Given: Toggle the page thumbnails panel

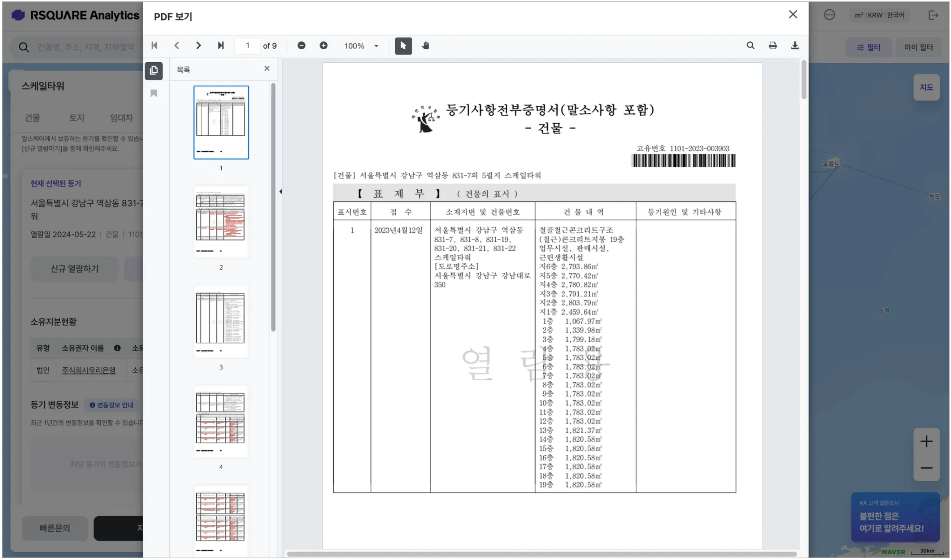Looking at the screenshot, I should [x=154, y=71].
